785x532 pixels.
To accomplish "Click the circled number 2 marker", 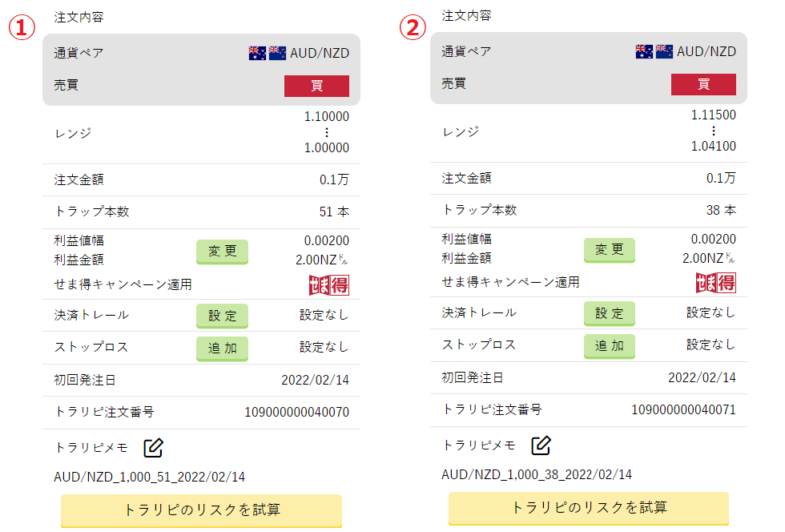I will click(413, 27).
